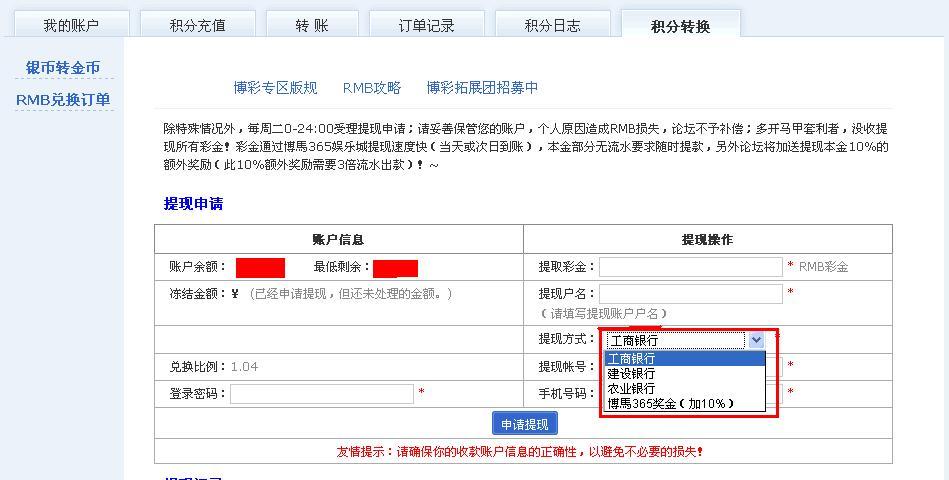
Task: Click the RMB彩金 unit text
Action: coord(823,267)
